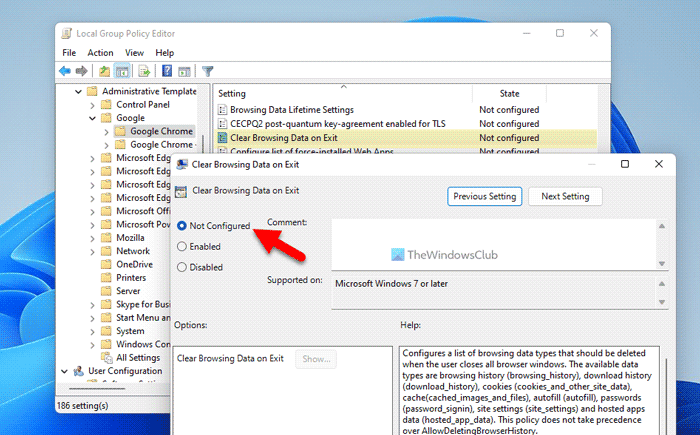Collapse the User Configuration tree node
This screenshot has width=700, height=435.
pos(64,371)
